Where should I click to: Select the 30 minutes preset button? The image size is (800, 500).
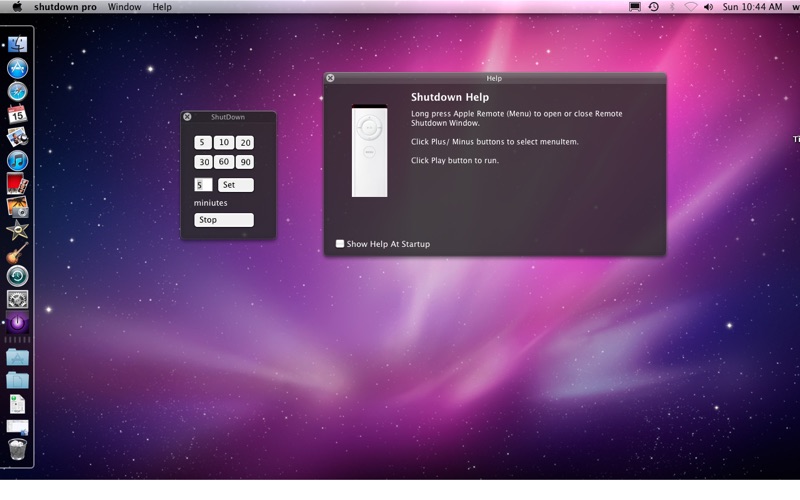(204, 162)
